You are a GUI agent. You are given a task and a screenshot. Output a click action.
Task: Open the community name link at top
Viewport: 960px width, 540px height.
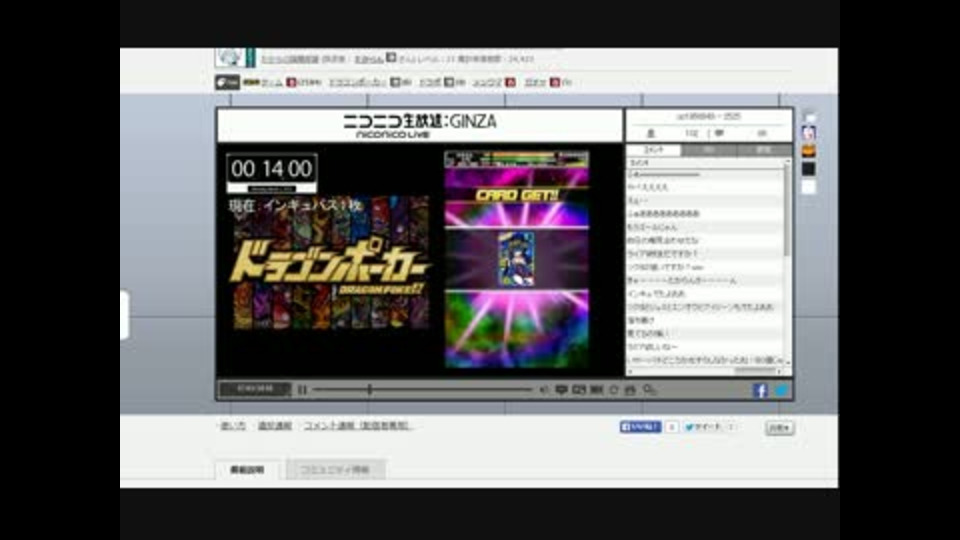pyautogui.click(x=290, y=59)
